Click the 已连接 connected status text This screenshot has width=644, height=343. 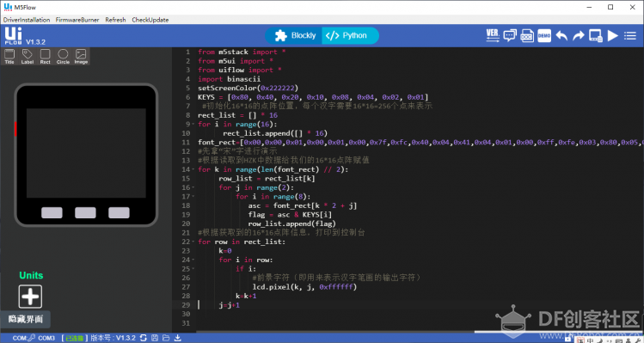pos(75,338)
